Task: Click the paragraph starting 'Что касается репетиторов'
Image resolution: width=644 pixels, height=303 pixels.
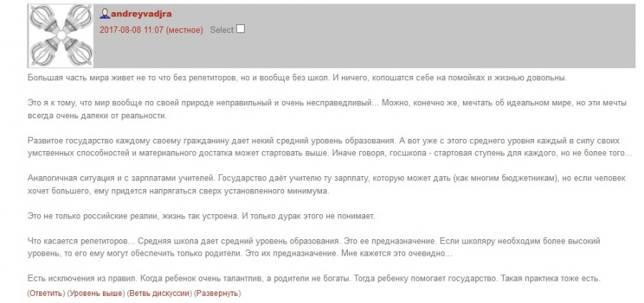Action: click(x=314, y=248)
